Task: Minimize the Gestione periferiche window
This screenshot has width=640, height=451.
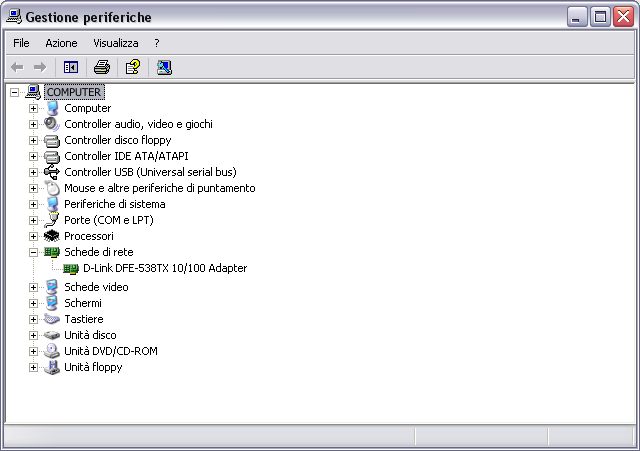Action: click(577, 17)
